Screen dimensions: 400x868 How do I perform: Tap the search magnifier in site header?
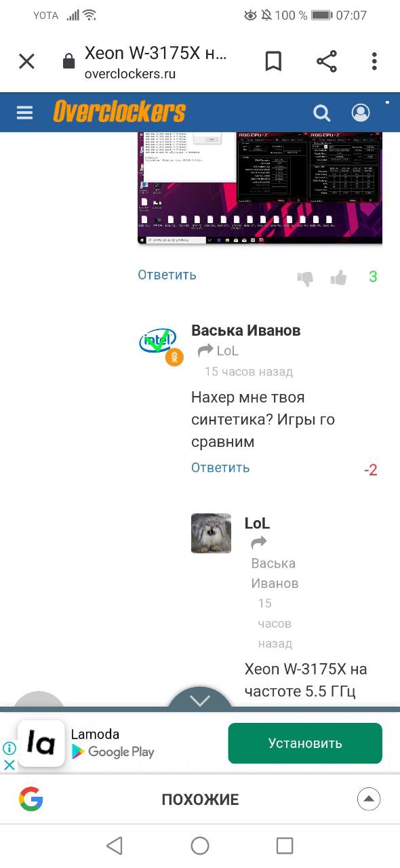pos(321,113)
